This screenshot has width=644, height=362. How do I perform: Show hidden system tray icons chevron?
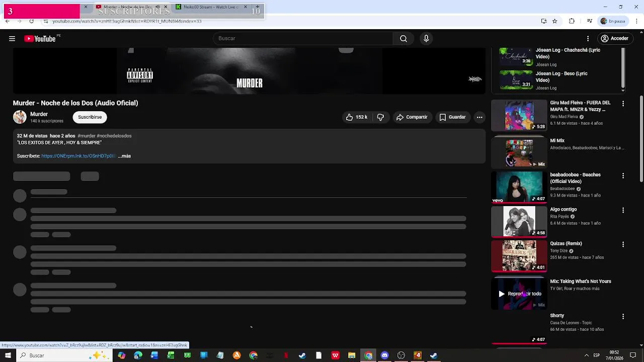(586, 355)
